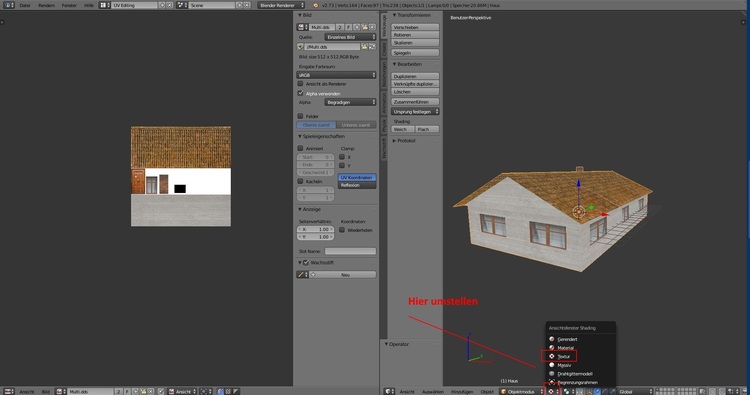Select Reflexion mapping button
The height and width of the screenshot is (395, 750).
357,185
